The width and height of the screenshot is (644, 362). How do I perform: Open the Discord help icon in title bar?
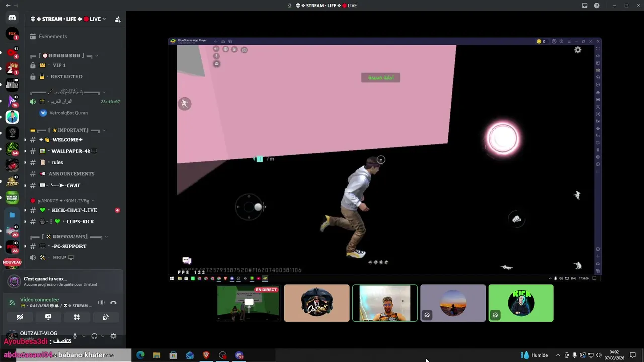point(597,6)
